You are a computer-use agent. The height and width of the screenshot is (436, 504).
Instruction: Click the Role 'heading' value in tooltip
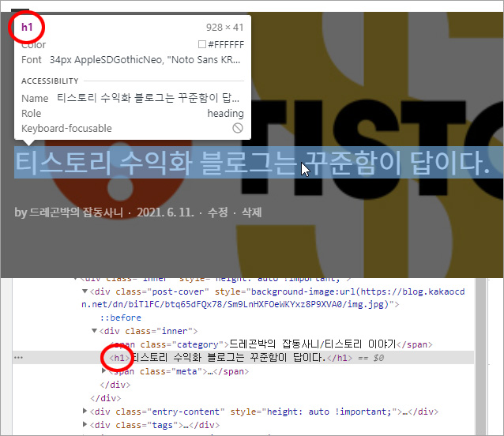coord(225,113)
